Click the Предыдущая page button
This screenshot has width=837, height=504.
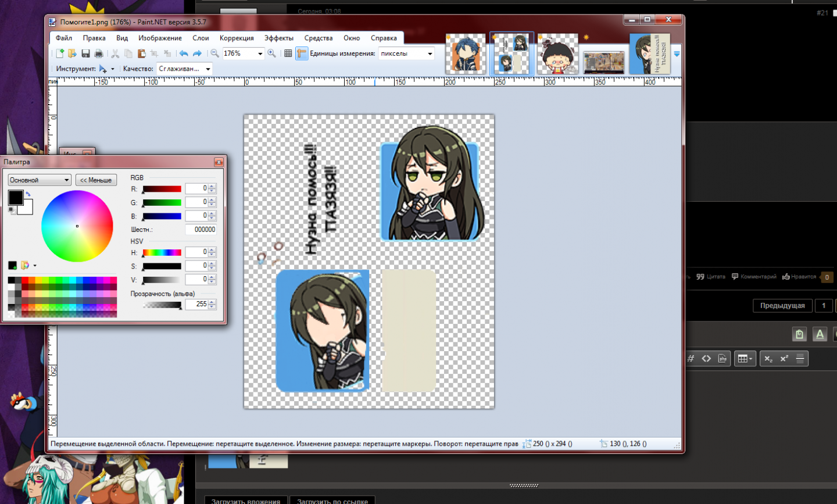[x=782, y=306]
